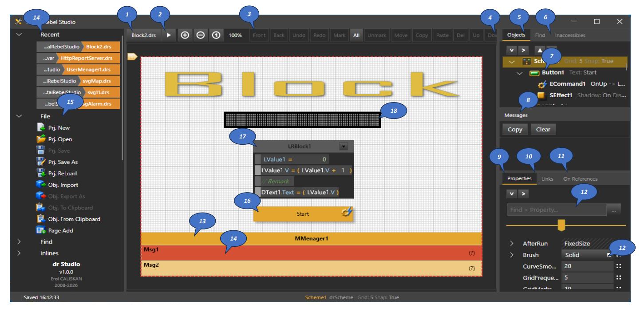Add a page with Page Add

[55, 230]
